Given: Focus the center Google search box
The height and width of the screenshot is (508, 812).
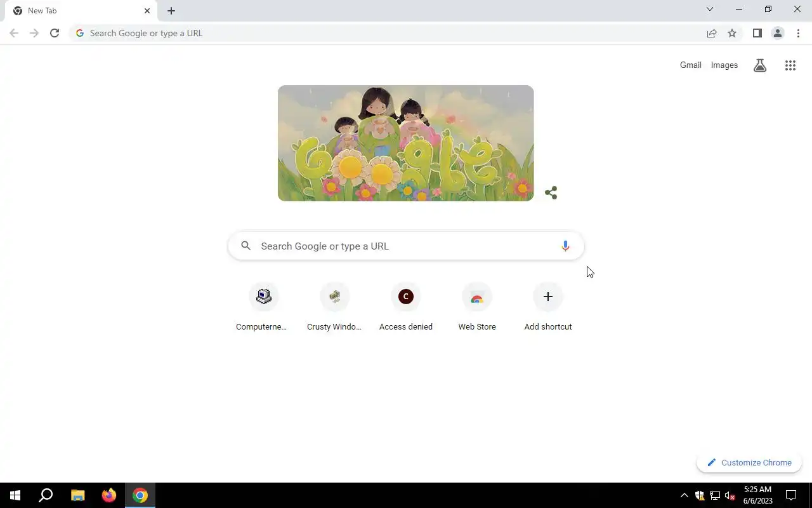Looking at the screenshot, I should click(x=406, y=246).
